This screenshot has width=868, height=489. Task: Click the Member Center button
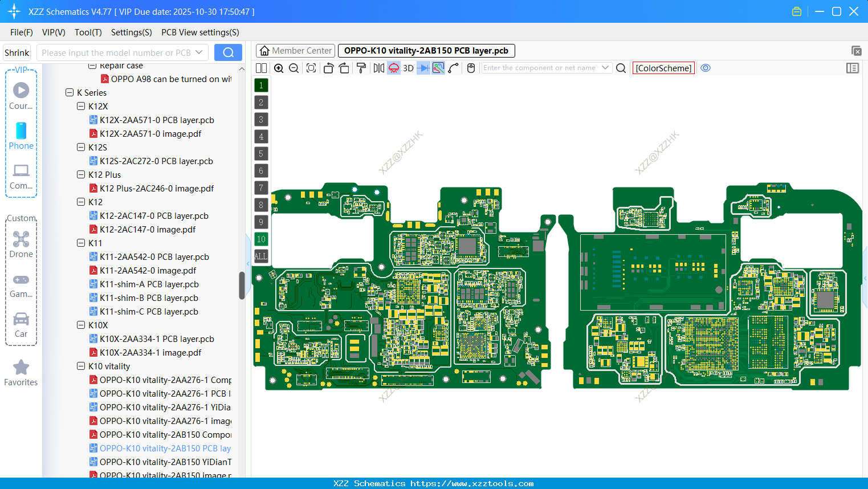[x=295, y=50]
